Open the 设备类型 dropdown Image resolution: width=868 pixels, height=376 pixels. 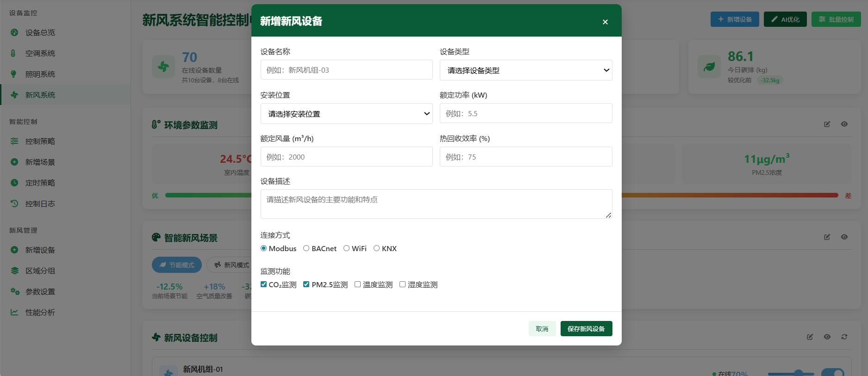coord(525,70)
